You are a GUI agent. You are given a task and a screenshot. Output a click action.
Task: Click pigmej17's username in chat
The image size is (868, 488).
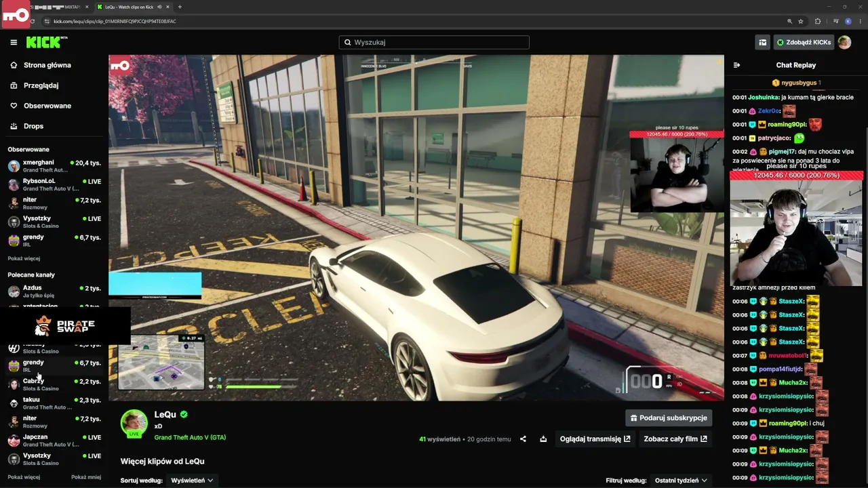click(783, 152)
